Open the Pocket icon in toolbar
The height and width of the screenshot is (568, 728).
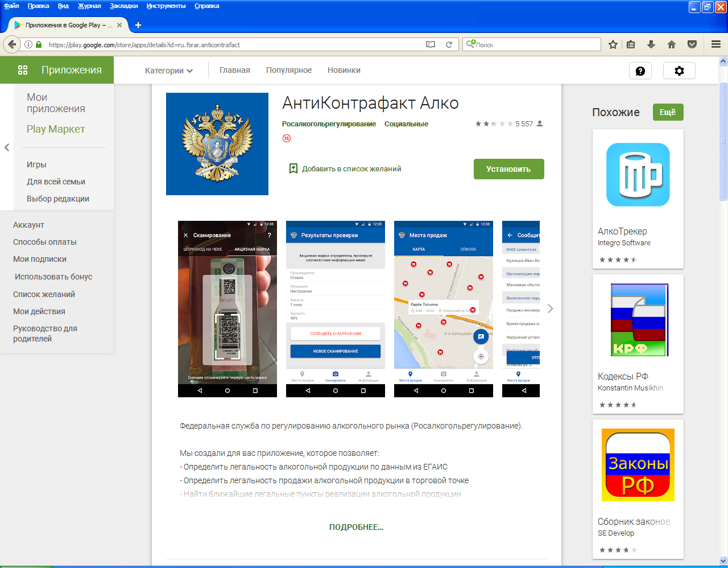click(692, 44)
